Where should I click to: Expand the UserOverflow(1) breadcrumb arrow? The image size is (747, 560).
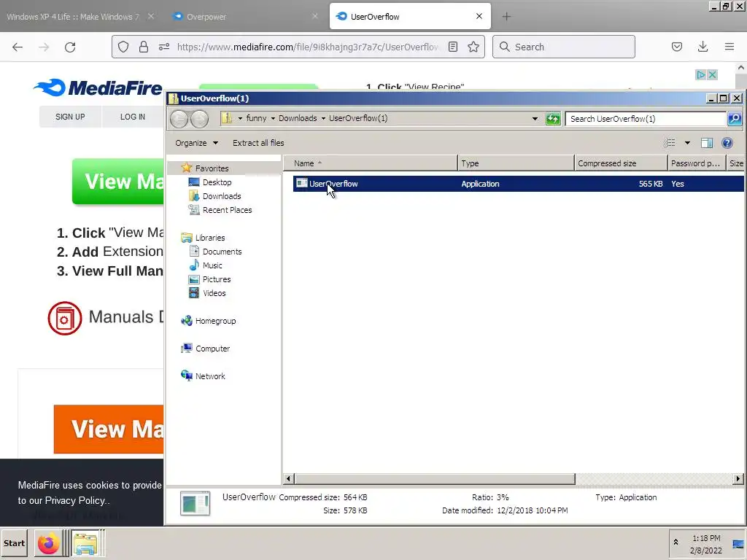coord(323,119)
